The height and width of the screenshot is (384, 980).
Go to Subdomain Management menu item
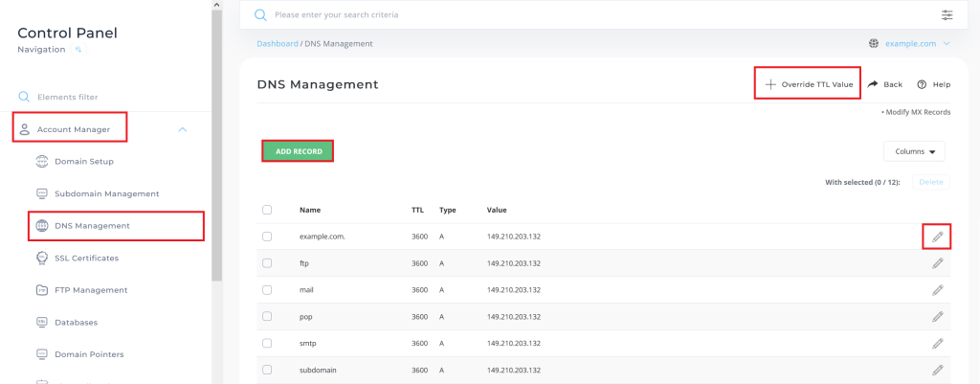point(106,193)
